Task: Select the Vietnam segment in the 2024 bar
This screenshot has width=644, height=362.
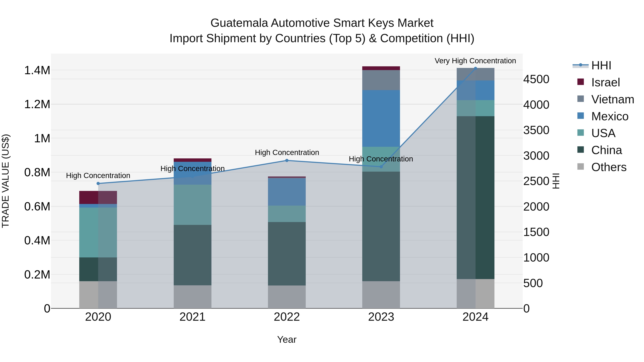Action: point(475,74)
